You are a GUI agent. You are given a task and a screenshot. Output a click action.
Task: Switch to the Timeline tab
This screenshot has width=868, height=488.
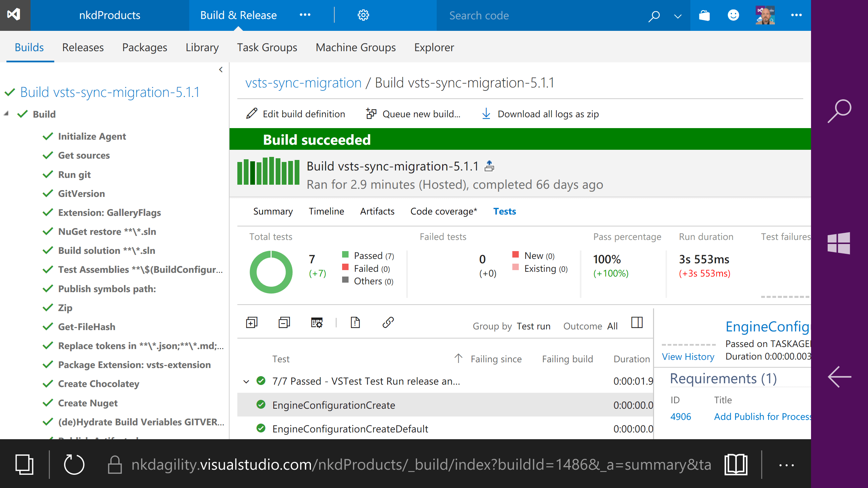326,211
